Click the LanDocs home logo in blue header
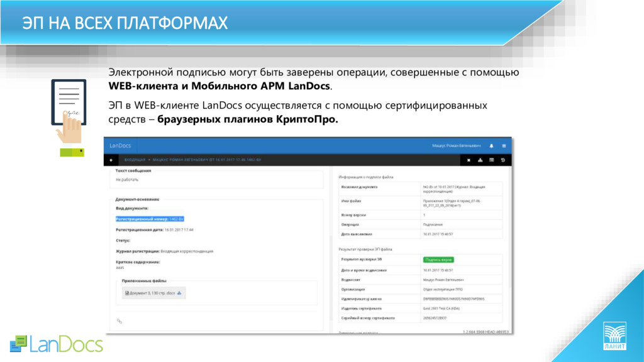This screenshot has height=362, width=644. pos(120,146)
